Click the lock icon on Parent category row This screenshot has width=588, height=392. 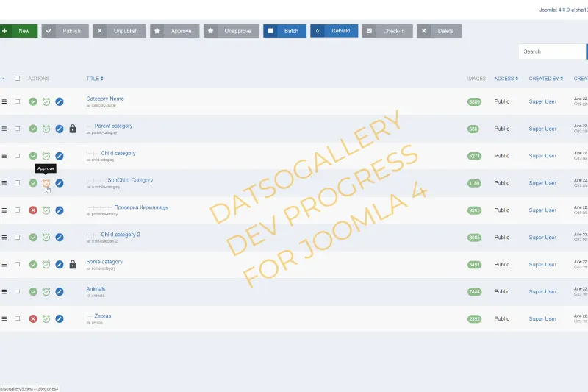73,129
